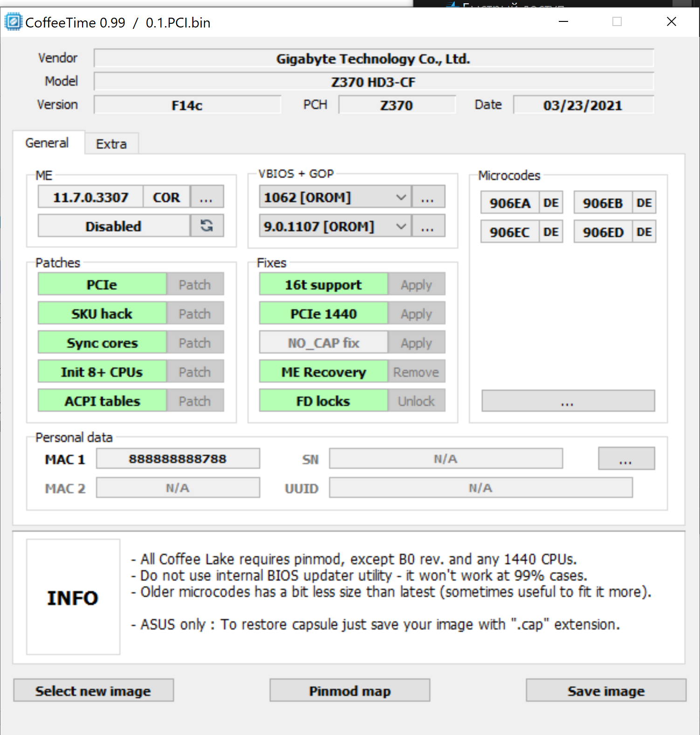Click the Version F14c field
The width and height of the screenshot is (700, 735).
[187, 105]
